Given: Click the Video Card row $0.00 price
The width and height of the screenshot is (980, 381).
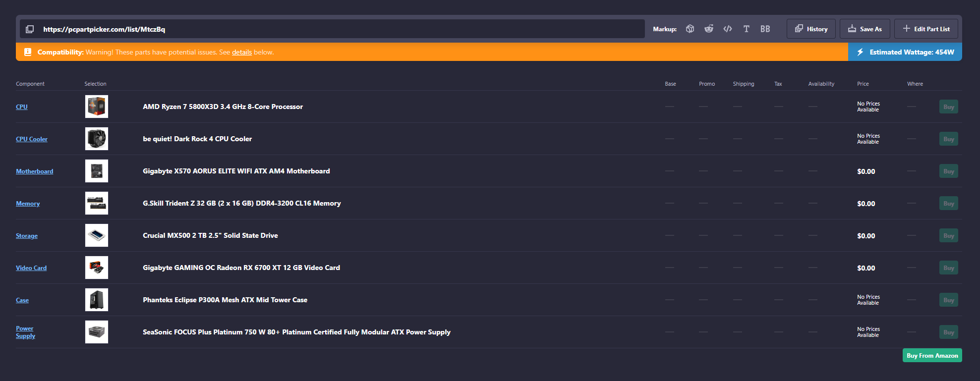Looking at the screenshot, I should pyautogui.click(x=866, y=268).
